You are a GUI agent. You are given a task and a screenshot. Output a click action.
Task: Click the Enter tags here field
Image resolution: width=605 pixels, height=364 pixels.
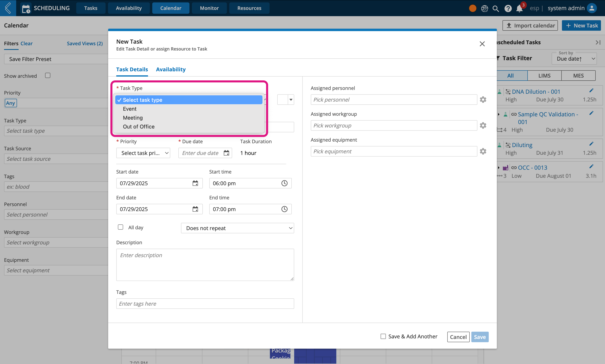click(205, 304)
